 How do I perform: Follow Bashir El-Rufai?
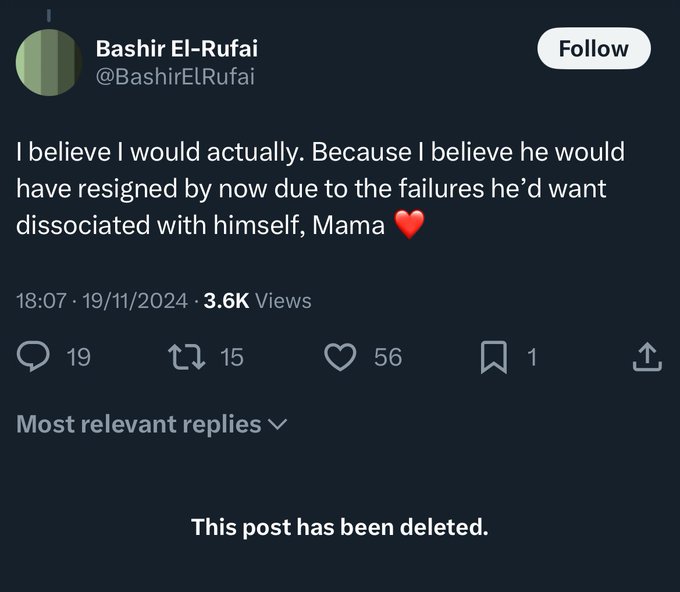point(593,49)
